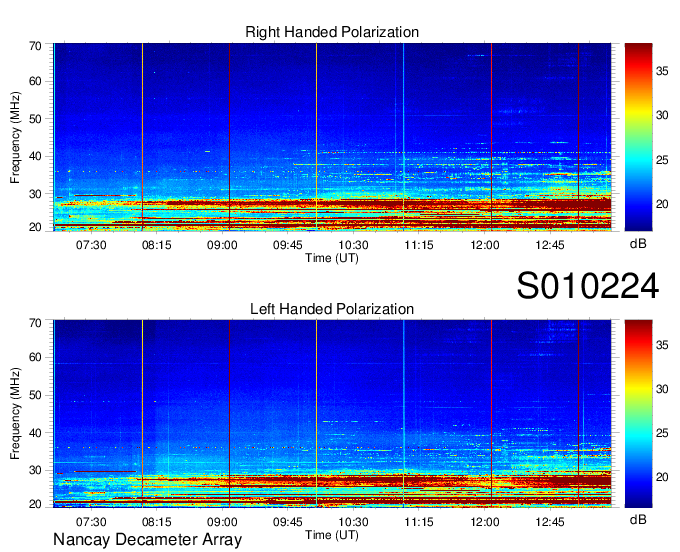Click 10:30 tick on Right Handed time axis

(x=353, y=245)
